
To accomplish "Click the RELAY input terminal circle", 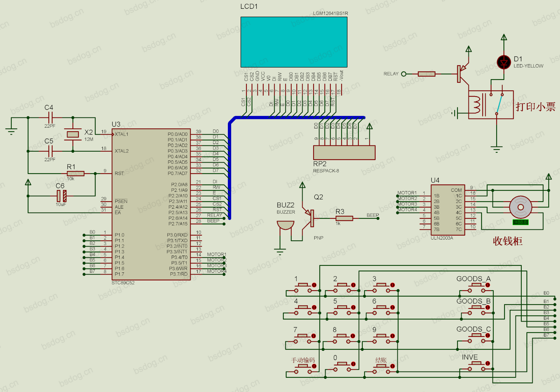I will (x=404, y=74).
